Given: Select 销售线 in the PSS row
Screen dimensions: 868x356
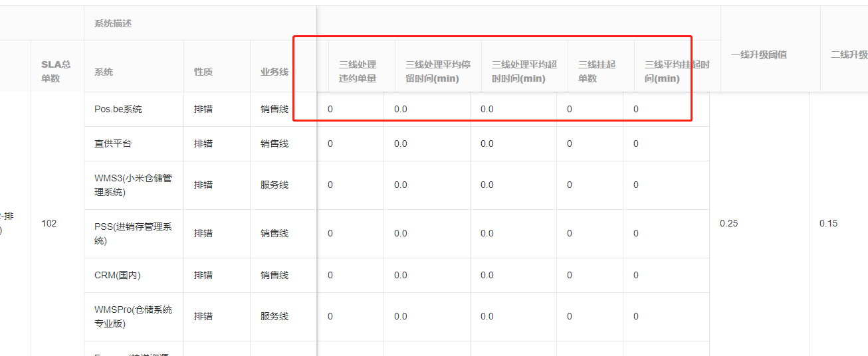Looking at the screenshot, I should 274,234.
